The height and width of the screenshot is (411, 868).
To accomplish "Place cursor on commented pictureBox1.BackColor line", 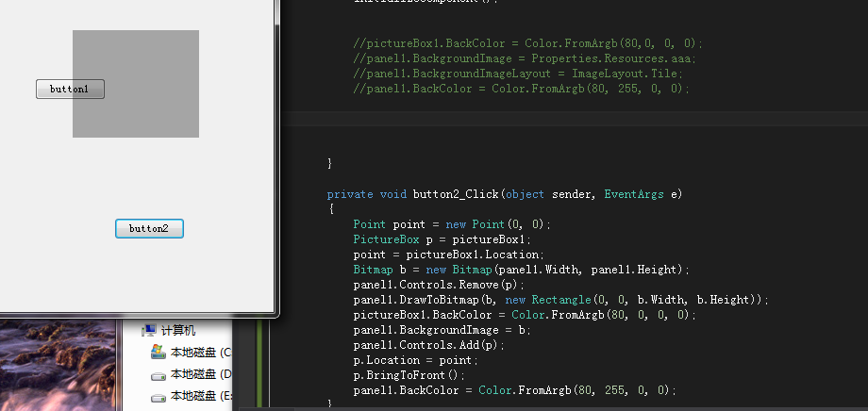I will [528, 43].
